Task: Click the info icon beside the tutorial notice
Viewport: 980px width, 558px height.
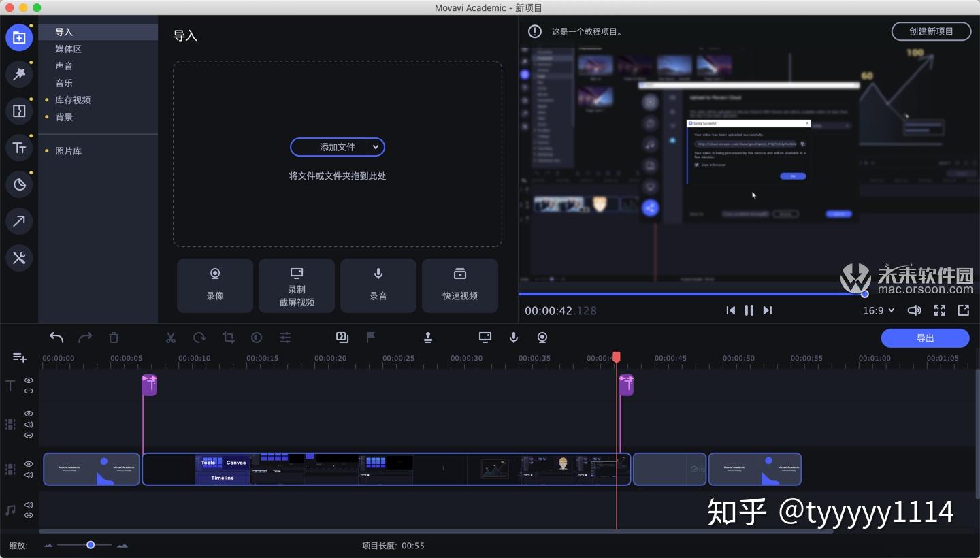Action: tap(535, 31)
